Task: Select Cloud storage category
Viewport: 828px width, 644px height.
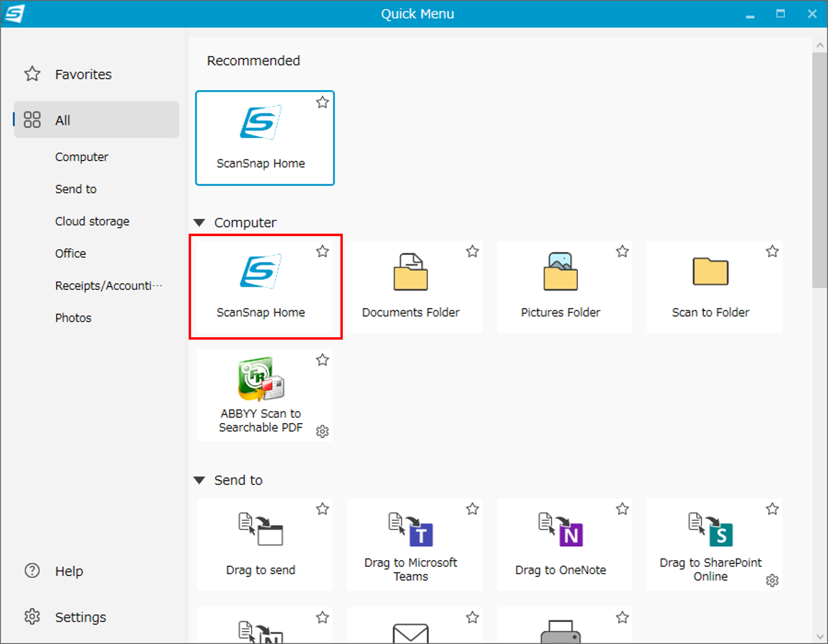Action: 92,221
